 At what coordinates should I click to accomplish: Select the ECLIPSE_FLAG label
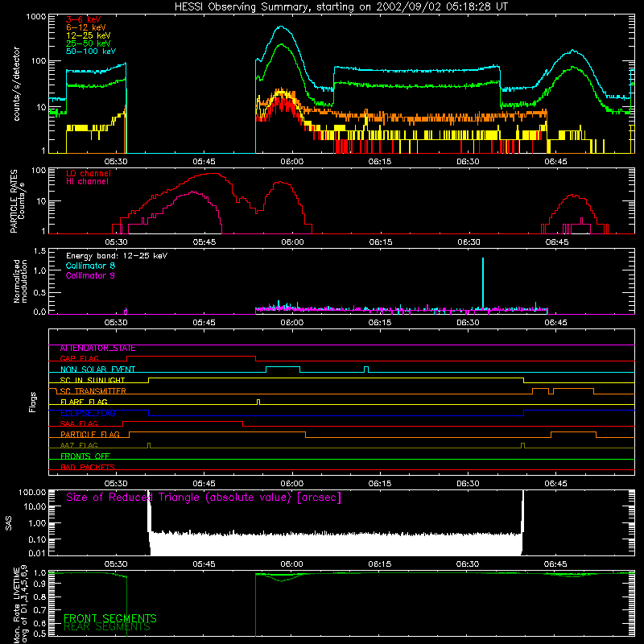(x=88, y=413)
